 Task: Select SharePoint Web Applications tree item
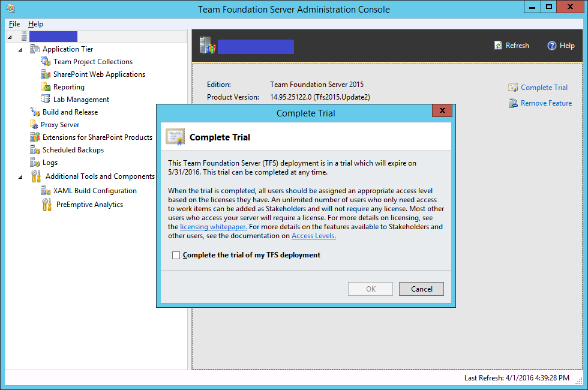pyautogui.click(x=99, y=74)
